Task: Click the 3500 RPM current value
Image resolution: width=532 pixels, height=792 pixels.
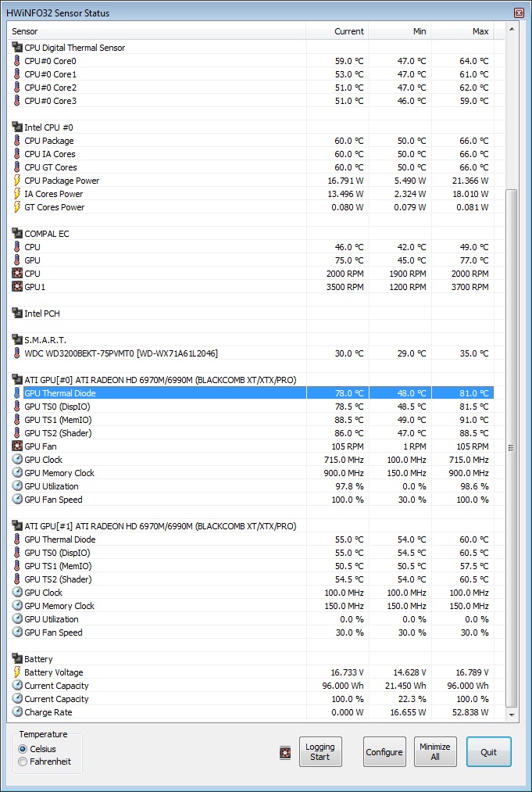Action: 345,287
